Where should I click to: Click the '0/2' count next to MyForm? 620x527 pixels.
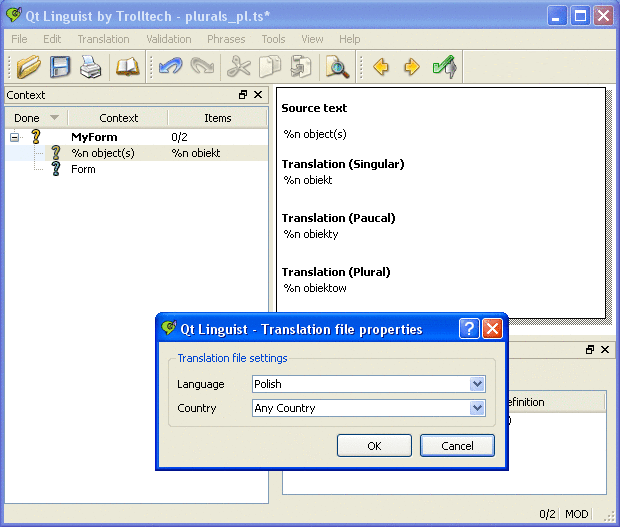tap(179, 137)
